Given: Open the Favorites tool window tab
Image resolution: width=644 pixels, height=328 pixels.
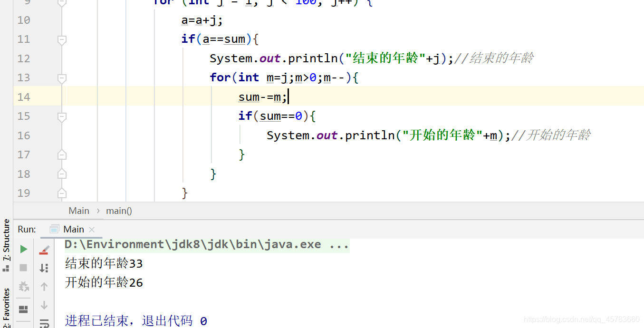Looking at the screenshot, I should (x=6, y=308).
